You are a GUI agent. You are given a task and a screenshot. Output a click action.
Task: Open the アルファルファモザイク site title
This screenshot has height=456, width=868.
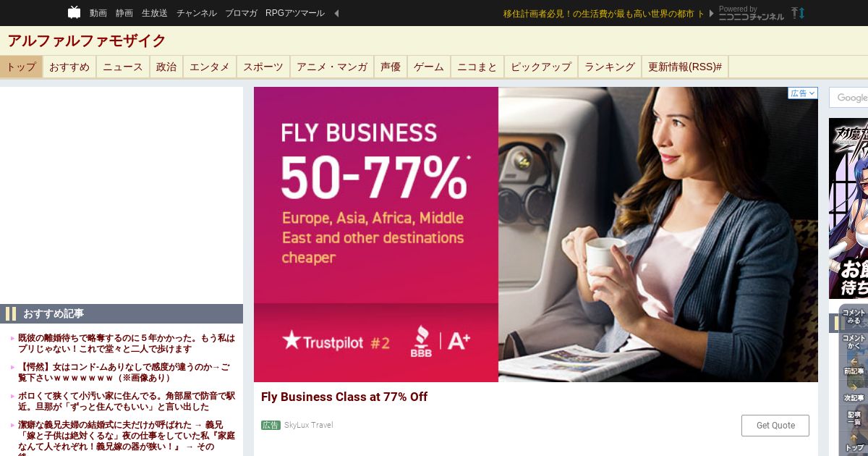click(x=87, y=41)
